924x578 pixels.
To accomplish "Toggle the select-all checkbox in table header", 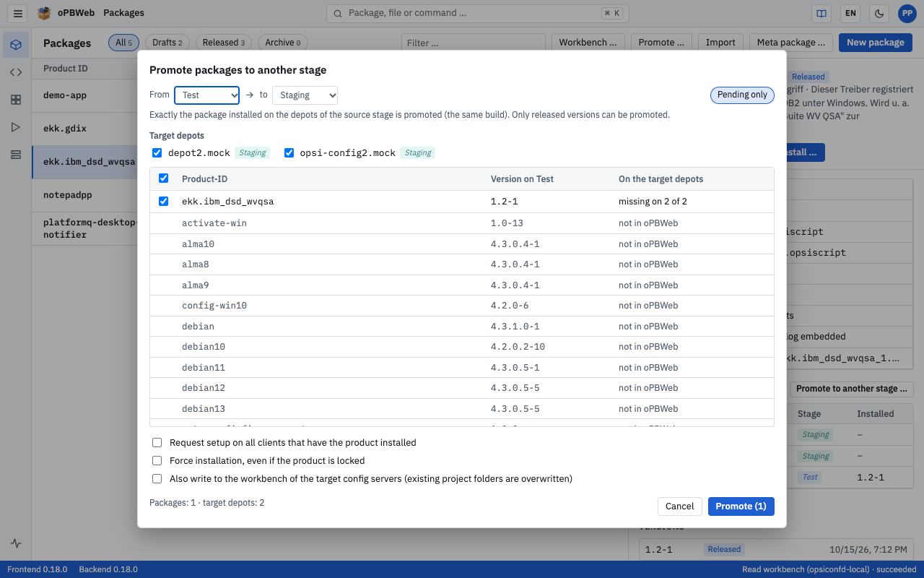I will point(163,178).
